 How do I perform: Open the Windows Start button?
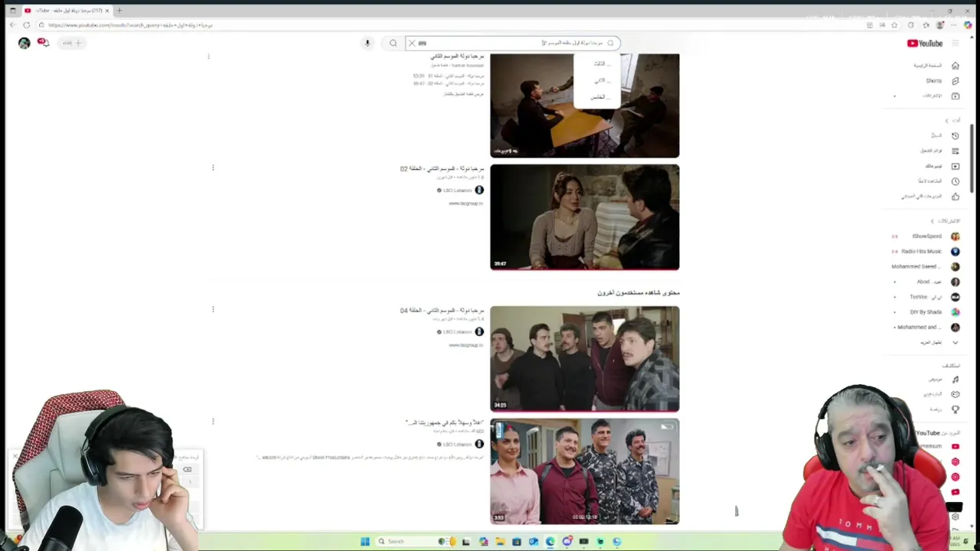364,541
